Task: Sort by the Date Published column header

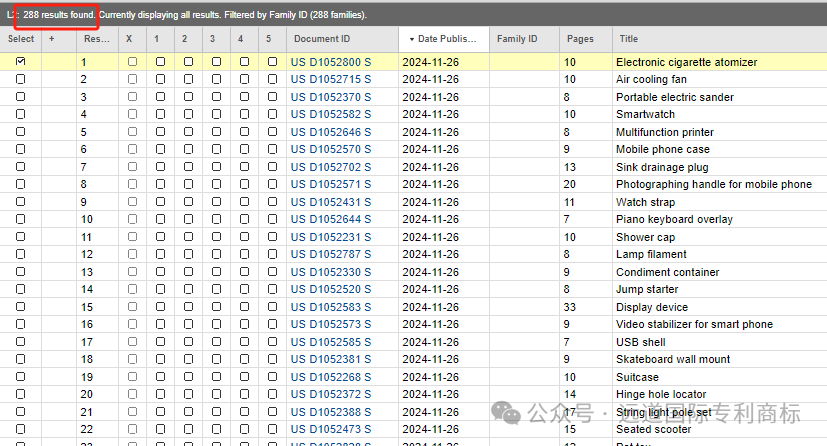Action: pos(444,39)
